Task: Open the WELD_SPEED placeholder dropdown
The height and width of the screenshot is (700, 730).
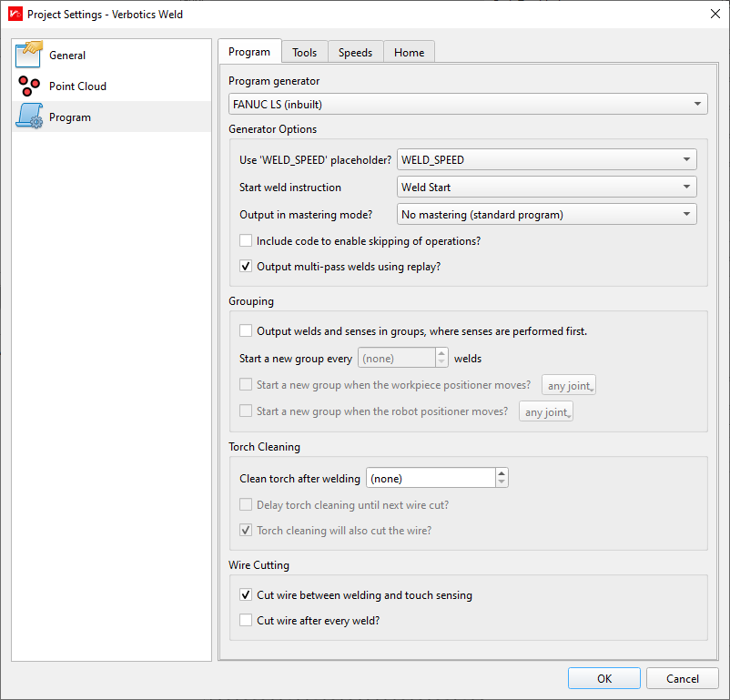Action: (x=546, y=159)
